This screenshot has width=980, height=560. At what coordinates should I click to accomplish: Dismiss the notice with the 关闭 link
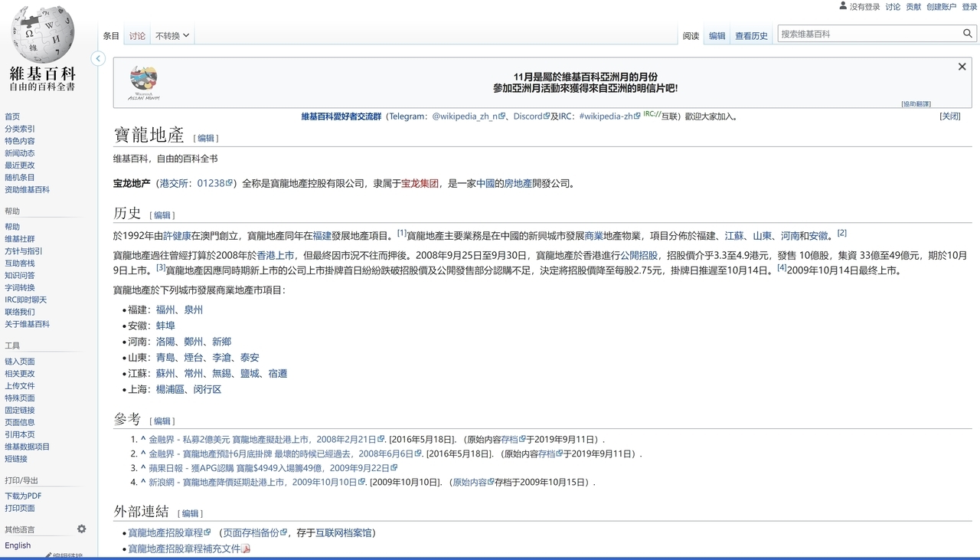950,116
